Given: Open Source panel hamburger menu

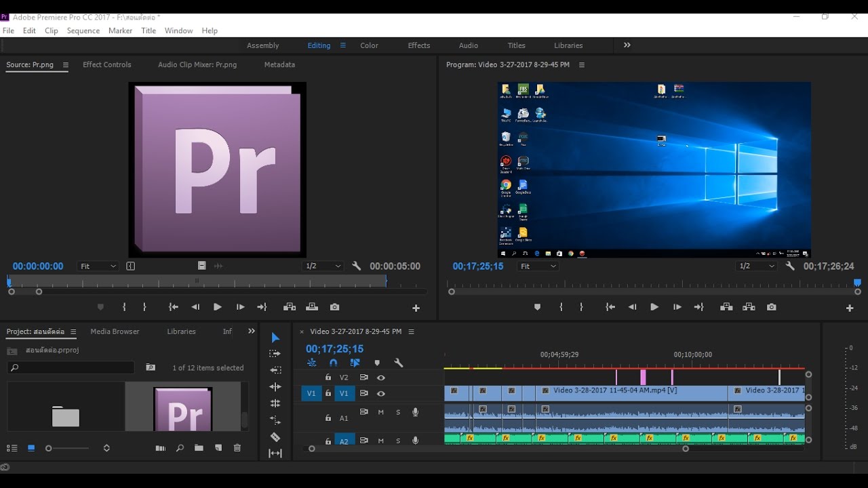Looking at the screenshot, I should coord(66,65).
